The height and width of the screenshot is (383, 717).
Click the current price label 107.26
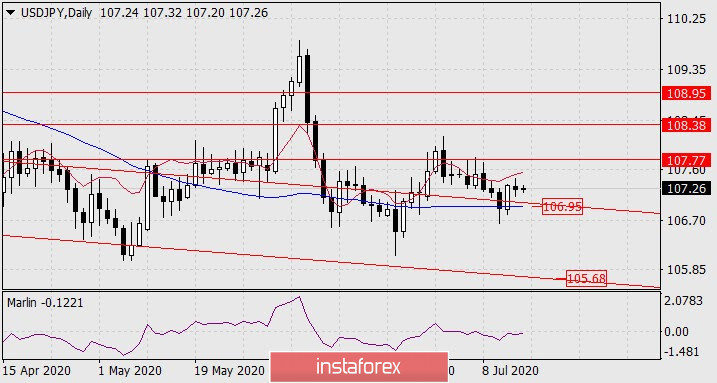coord(686,188)
